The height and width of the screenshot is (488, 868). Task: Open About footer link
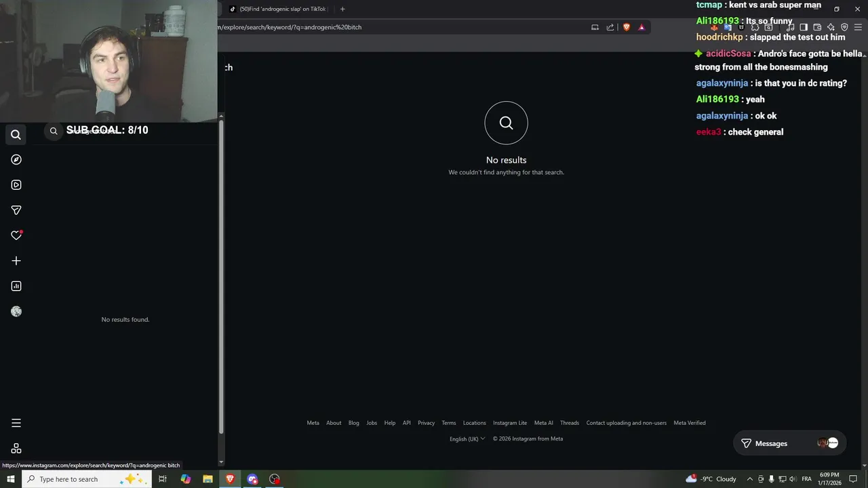(x=334, y=423)
